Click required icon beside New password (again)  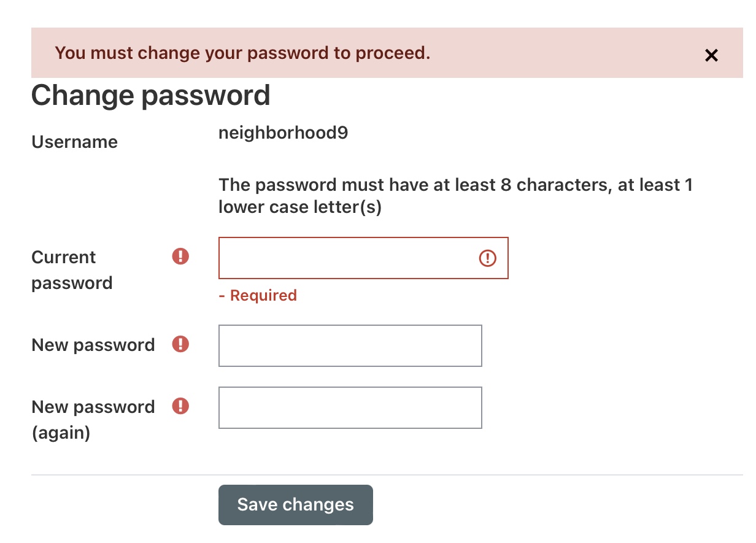(x=180, y=406)
